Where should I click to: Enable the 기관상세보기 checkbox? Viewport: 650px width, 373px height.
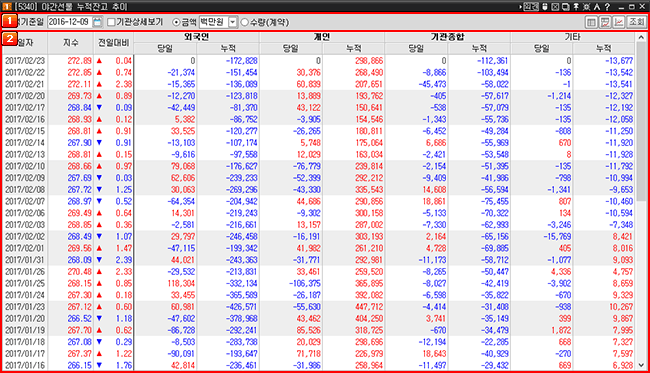(111, 22)
